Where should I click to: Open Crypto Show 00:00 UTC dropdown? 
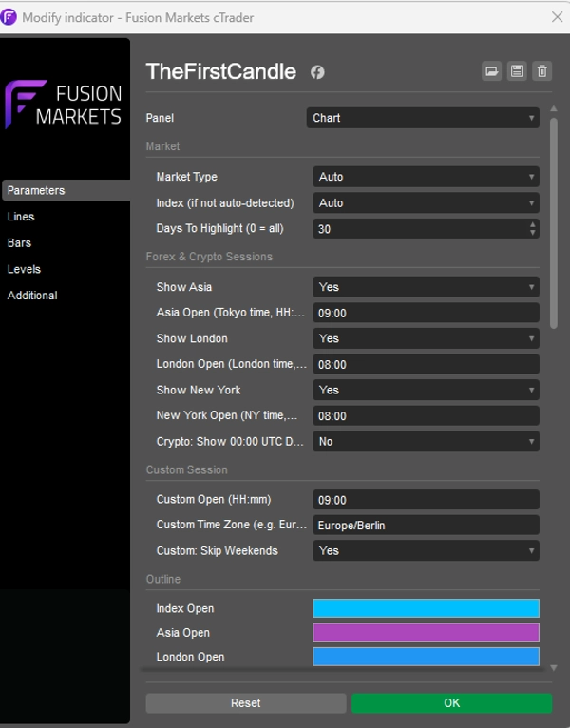[x=427, y=442]
